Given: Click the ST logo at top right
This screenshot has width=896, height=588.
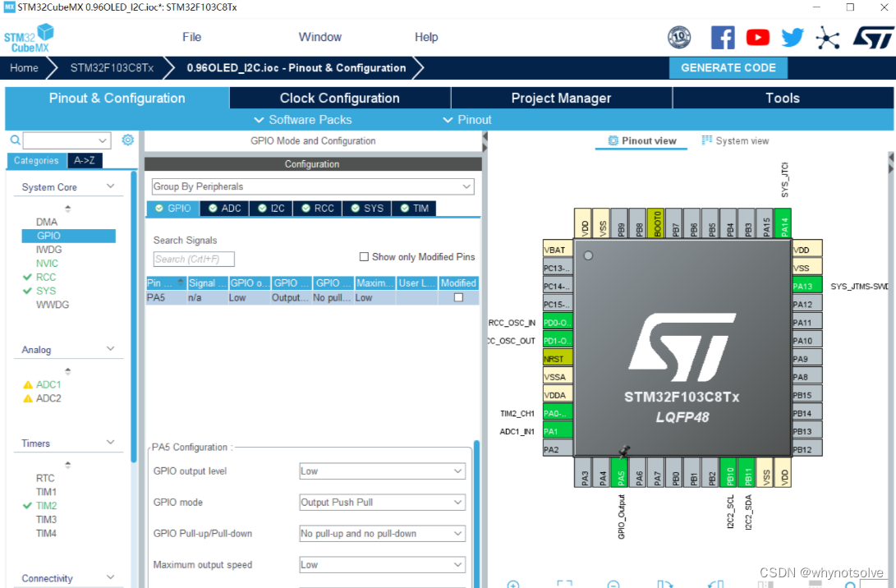Looking at the screenshot, I should pyautogui.click(x=872, y=38).
